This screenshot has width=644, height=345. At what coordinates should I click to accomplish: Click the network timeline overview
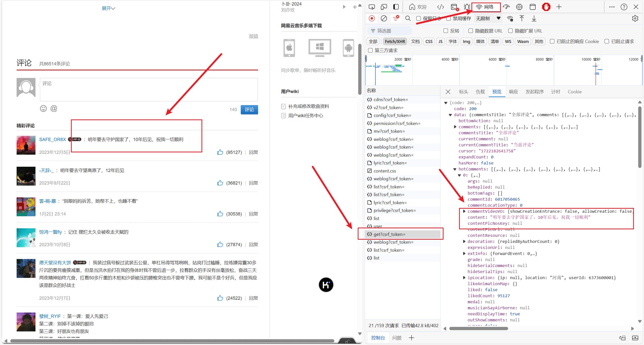point(504,70)
